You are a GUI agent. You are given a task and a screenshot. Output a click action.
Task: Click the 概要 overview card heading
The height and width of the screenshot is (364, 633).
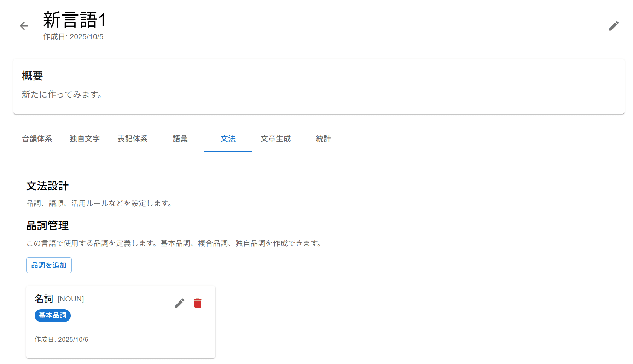click(33, 76)
